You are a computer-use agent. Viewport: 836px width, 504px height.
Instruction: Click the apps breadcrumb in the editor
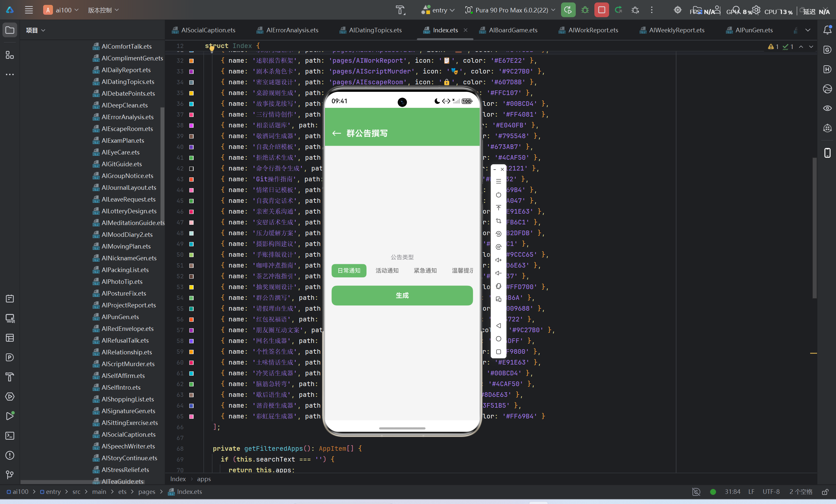coord(204,479)
